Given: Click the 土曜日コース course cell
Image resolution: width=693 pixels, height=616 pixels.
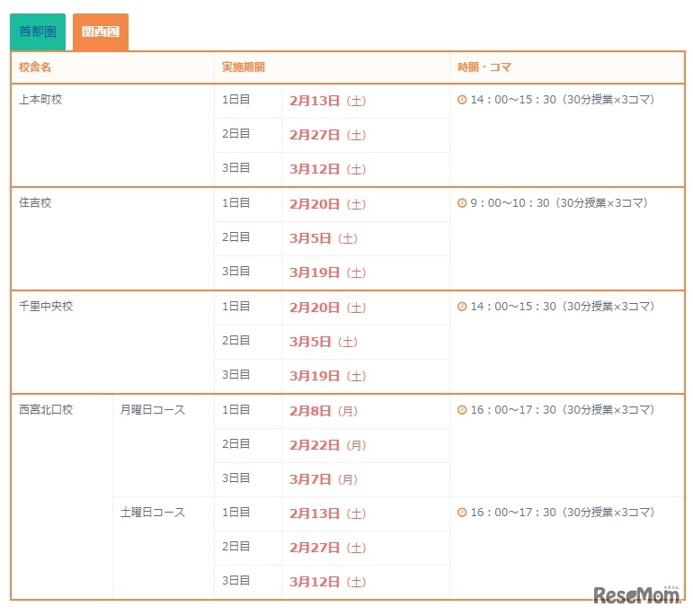Looking at the screenshot, I should click(153, 513).
